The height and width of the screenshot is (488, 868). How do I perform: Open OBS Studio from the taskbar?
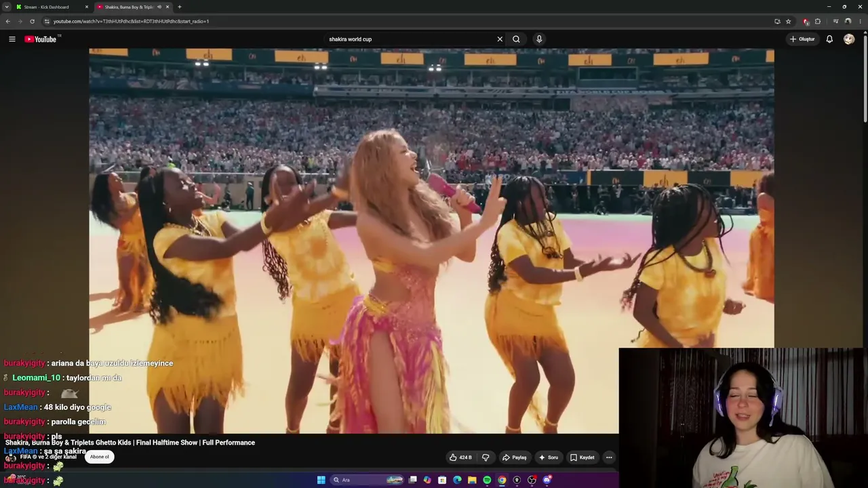(x=532, y=480)
